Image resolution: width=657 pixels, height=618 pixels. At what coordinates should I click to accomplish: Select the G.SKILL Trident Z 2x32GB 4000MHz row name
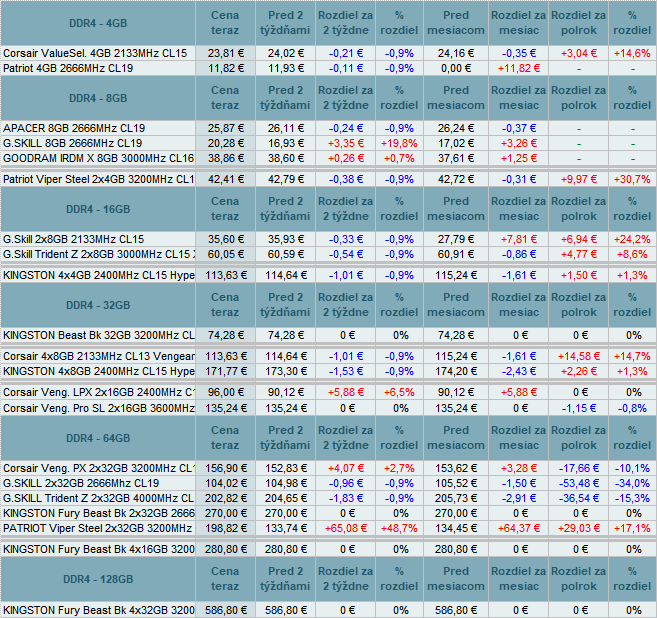(98, 498)
